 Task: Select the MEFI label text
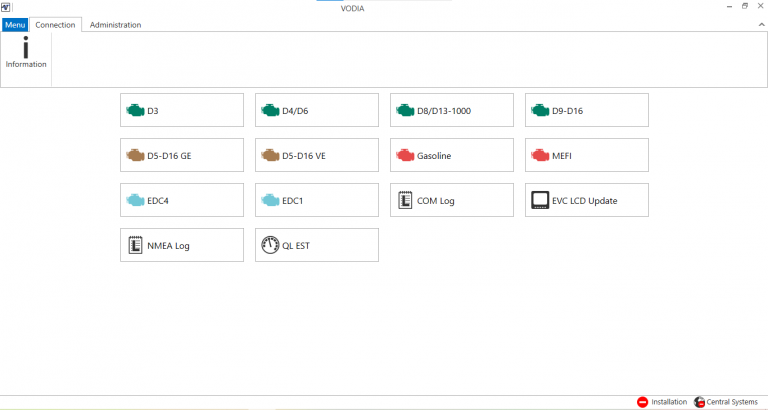562,156
